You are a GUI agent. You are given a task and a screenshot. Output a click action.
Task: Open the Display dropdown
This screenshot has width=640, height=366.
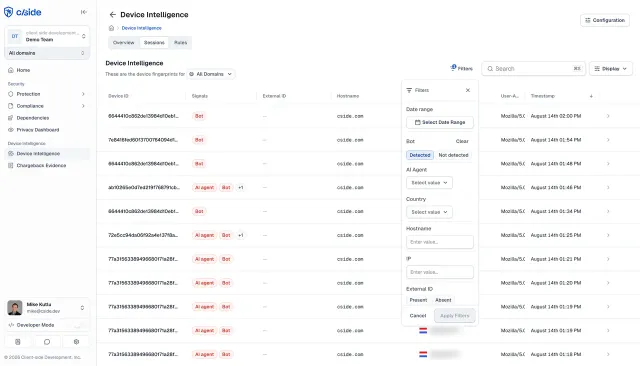click(x=611, y=69)
